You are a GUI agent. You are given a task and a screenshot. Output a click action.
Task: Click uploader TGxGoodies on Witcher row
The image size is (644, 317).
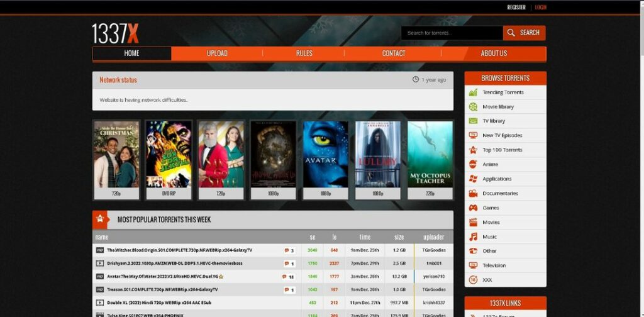coord(434,250)
